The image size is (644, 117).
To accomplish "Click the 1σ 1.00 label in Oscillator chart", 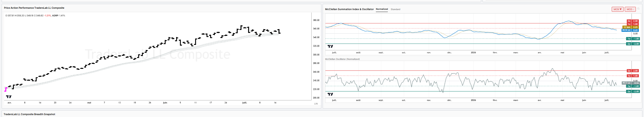I will point(633,76).
